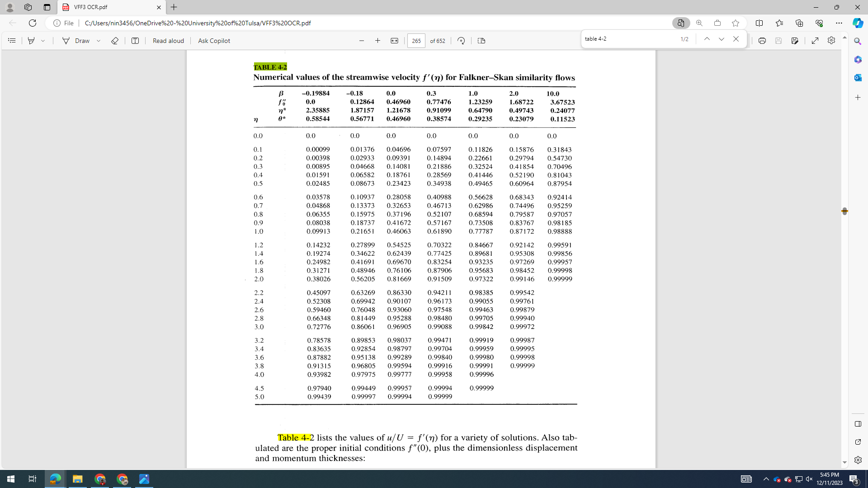This screenshot has width=868, height=488.
Task: Open the PDF table of contents panel
Action: pos(12,41)
